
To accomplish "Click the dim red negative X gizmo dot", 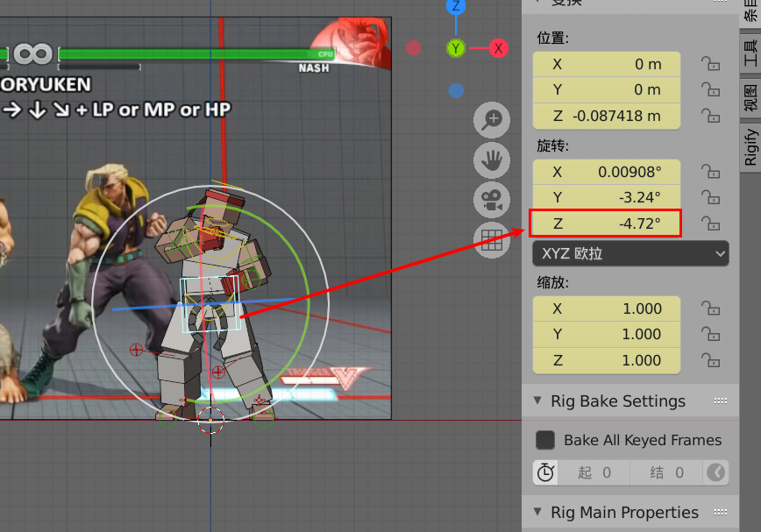I will [414, 48].
